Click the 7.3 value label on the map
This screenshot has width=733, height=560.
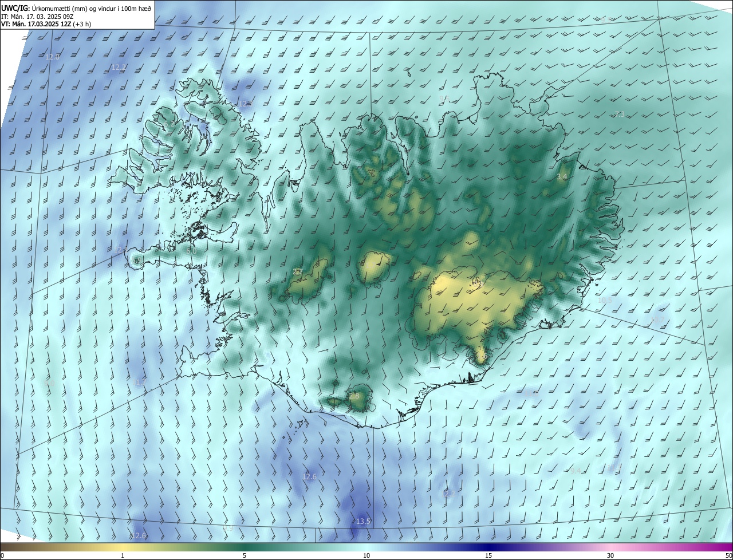620,115
